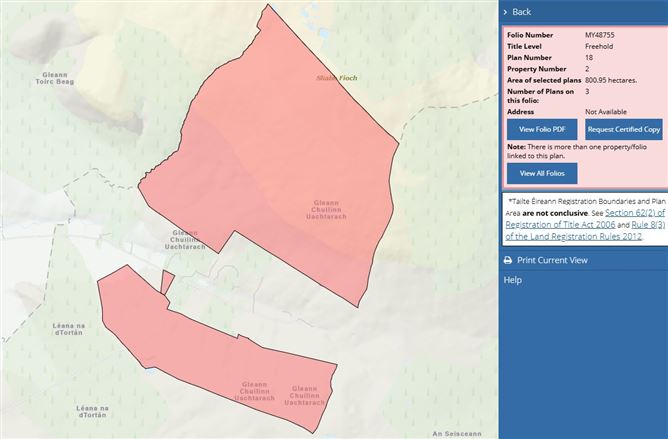
Task: Click the Freehold title level value
Action: (601, 47)
